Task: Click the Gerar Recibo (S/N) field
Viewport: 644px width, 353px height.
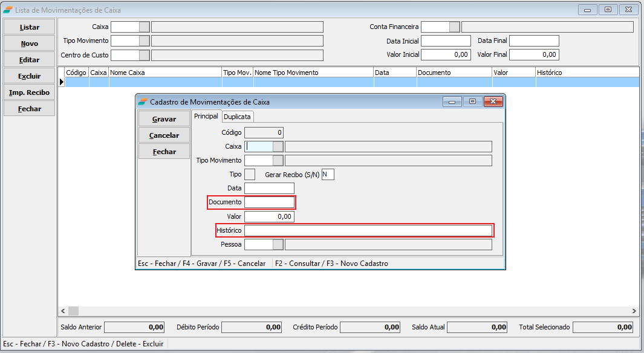Action: point(328,174)
